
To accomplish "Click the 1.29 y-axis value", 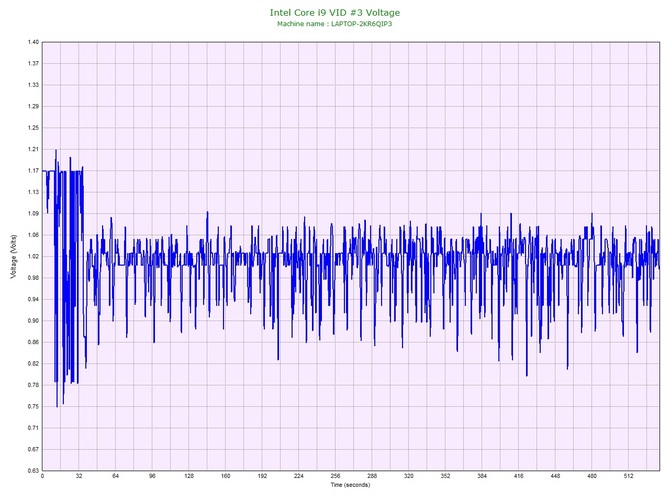I will coord(33,106).
